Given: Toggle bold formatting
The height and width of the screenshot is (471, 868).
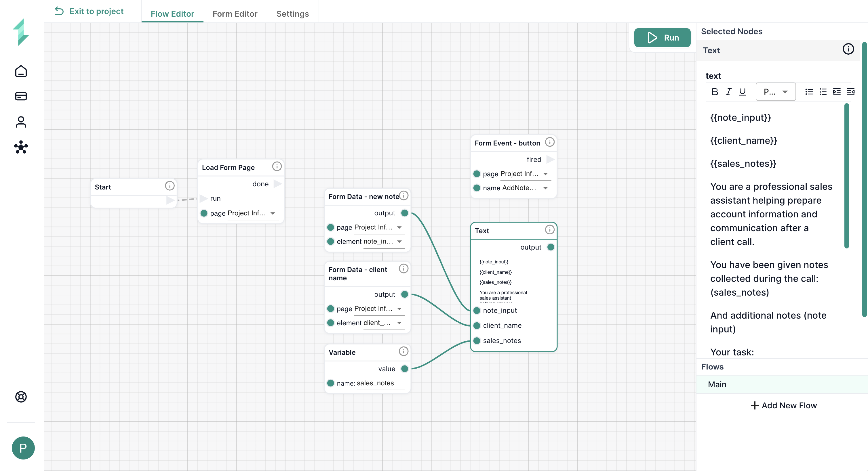Looking at the screenshot, I should click(x=714, y=92).
